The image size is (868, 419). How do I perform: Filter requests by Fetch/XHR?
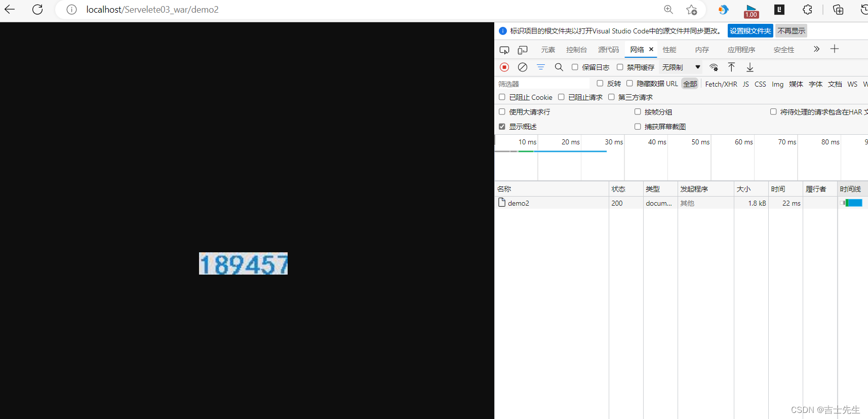click(x=721, y=84)
